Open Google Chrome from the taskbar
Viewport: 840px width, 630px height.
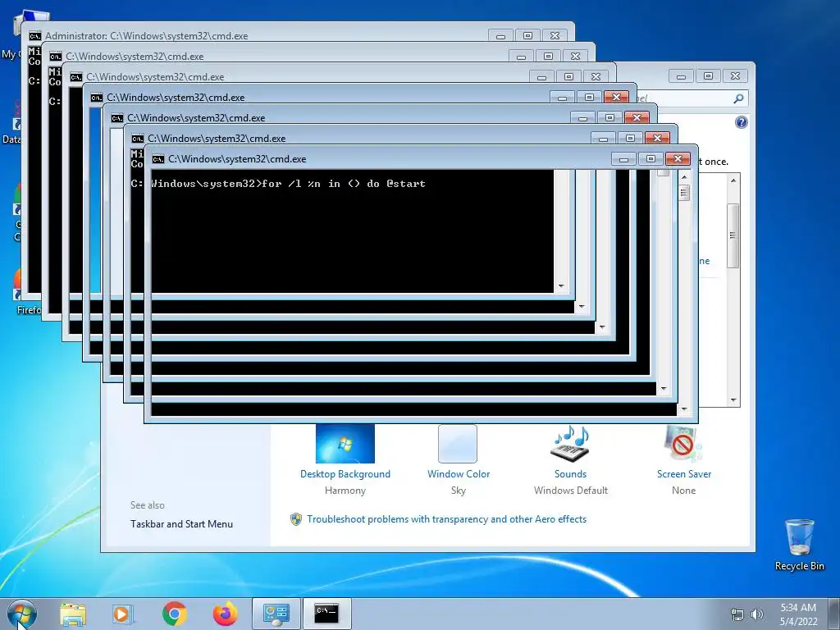pyautogui.click(x=175, y=614)
